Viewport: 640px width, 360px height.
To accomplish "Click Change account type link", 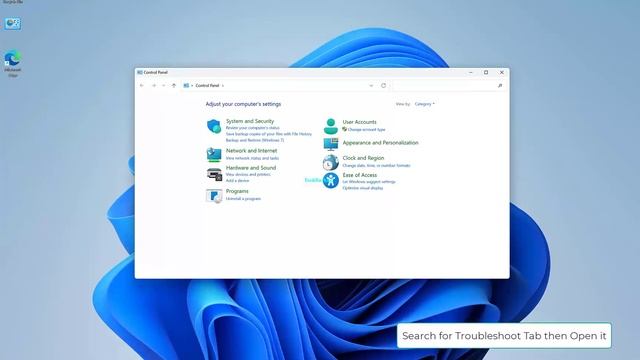I will (x=367, y=129).
